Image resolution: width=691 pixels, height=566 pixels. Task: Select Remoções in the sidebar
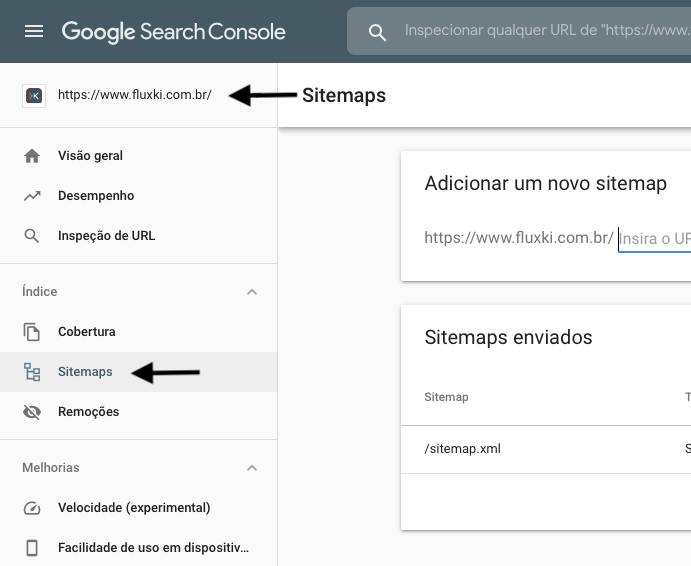[x=88, y=412]
